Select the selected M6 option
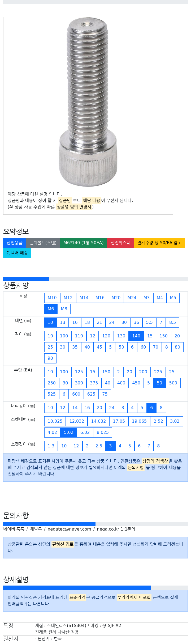Screen dimensions: 191x644 tap(51, 309)
